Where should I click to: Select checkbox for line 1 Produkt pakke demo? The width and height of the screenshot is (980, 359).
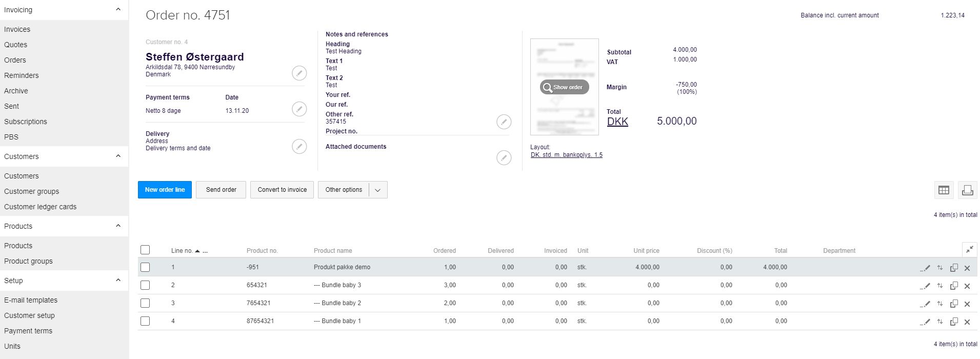[145, 267]
